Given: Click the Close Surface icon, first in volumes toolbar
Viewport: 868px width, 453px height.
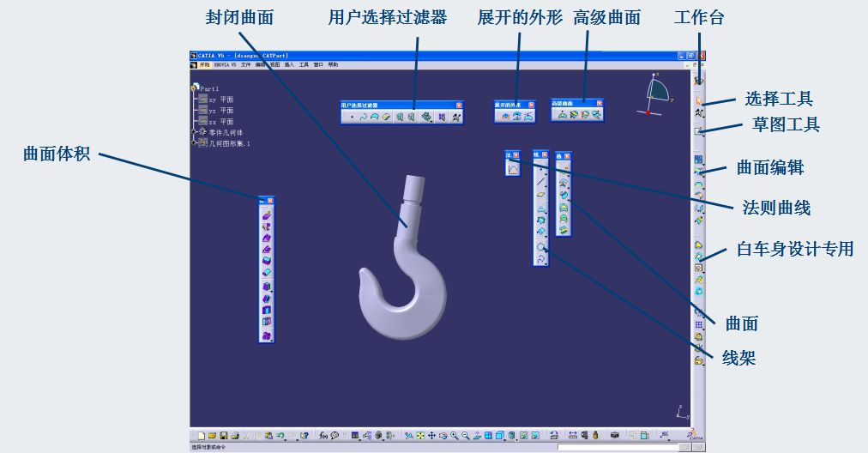Looking at the screenshot, I should click(x=267, y=216).
